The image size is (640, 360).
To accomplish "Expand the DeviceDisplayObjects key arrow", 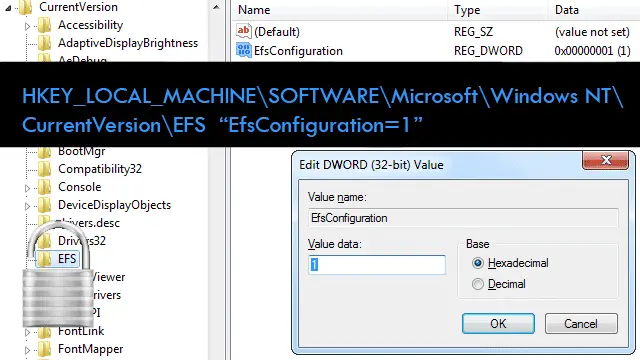I will [x=27, y=206].
